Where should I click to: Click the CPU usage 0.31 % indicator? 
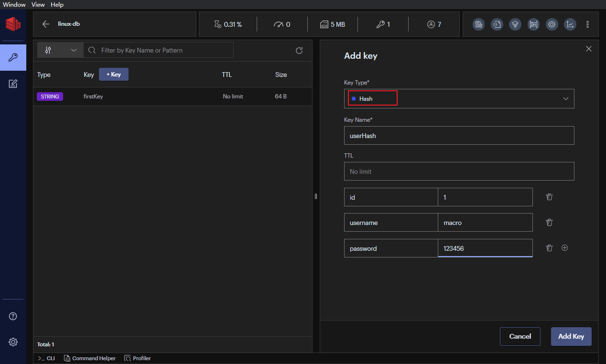tap(227, 24)
